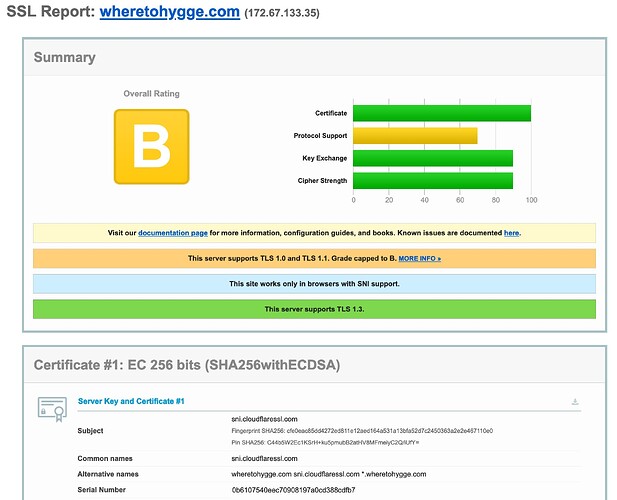Viewport: 617px width, 500px height.
Task: Click the orange TLS 1.0 and 1.1 warning banner
Action: [x=314, y=258]
